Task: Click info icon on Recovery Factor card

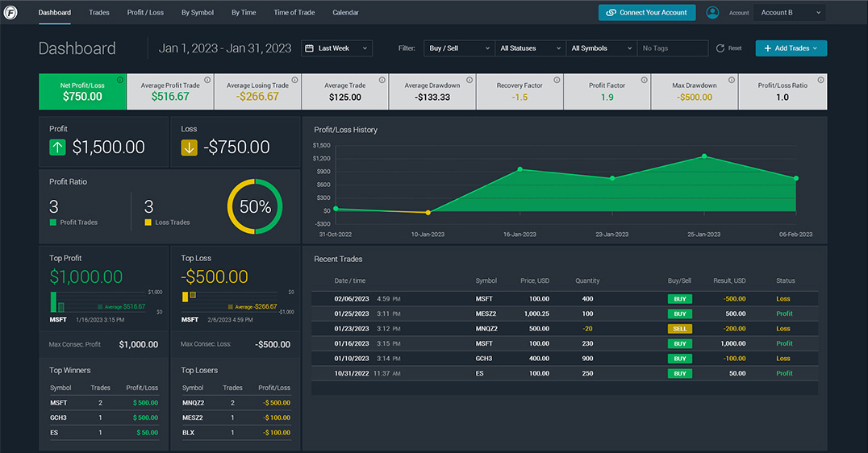Action: click(x=557, y=80)
